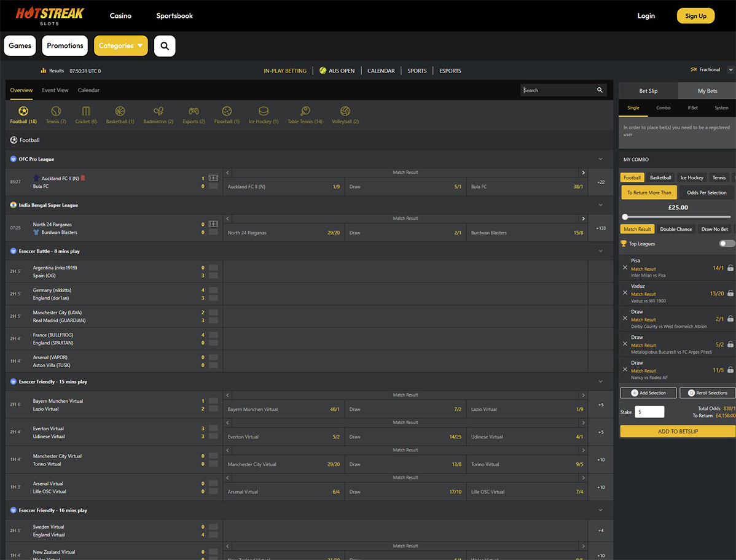Image resolution: width=736 pixels, height=560 pixels.
Task: Adjust the To Return amount slider
Action: 625,217
